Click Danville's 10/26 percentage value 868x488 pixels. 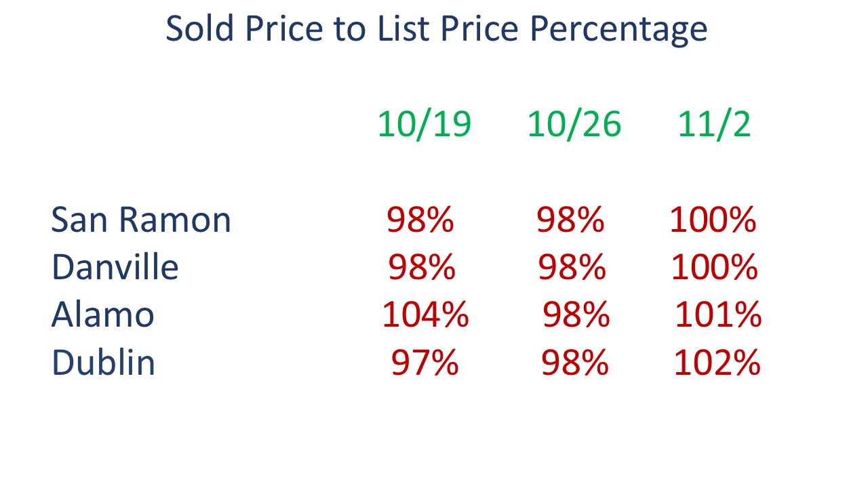(x=572, y=268)
